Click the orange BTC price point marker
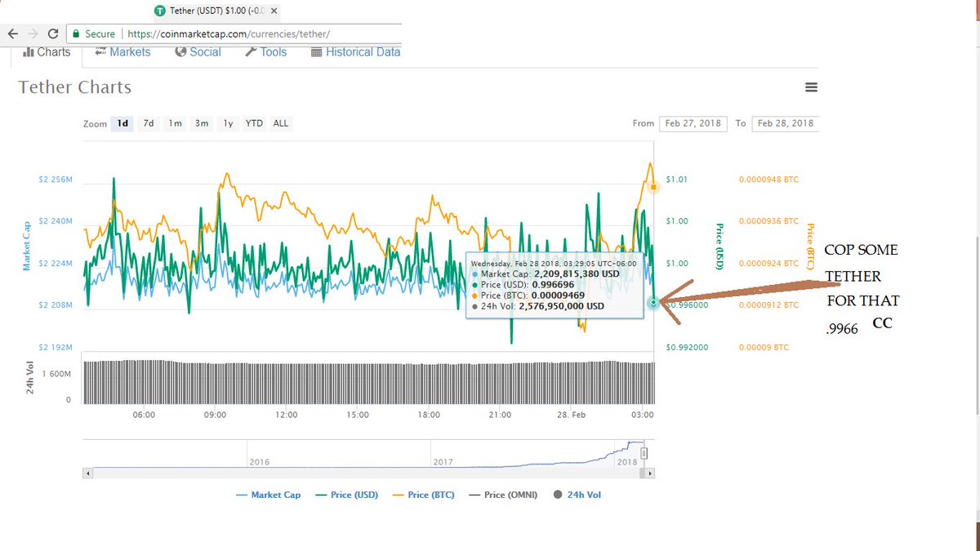Viewport: 980px width, 551px height. pos(653,187)
